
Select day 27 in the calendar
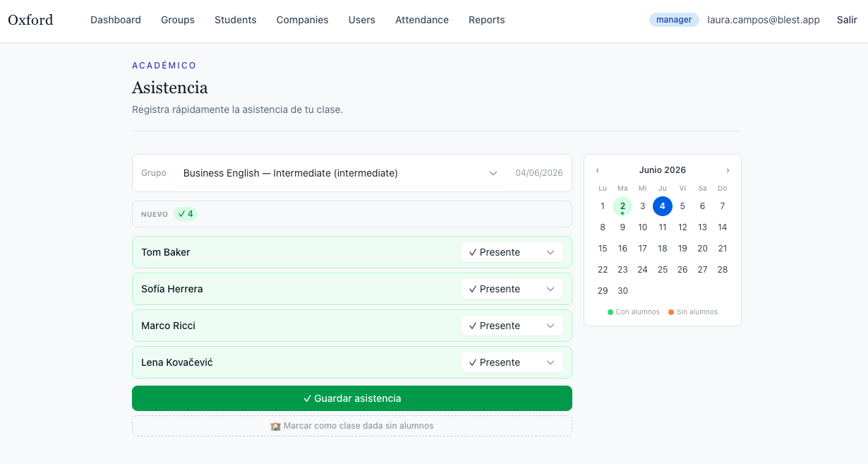702,270
